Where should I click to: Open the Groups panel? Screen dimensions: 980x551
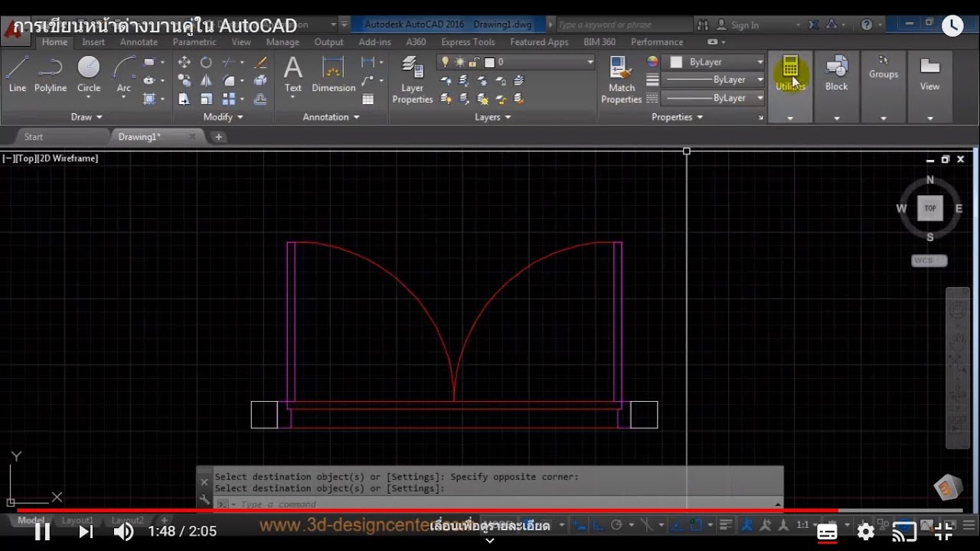pos(883,69)
